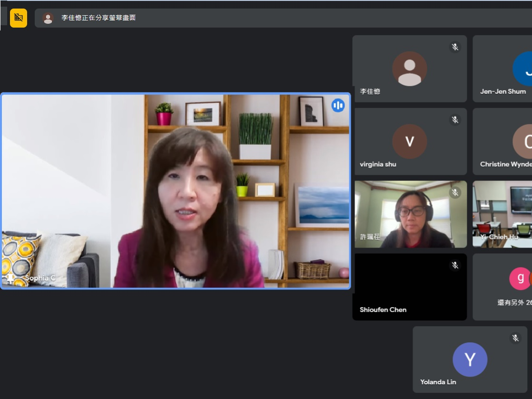Image resolution: width=532 pixels, height=399 pixels.
Task: Click muted mic icon on 李佳憶 tile
Action: tap(455, 47)
